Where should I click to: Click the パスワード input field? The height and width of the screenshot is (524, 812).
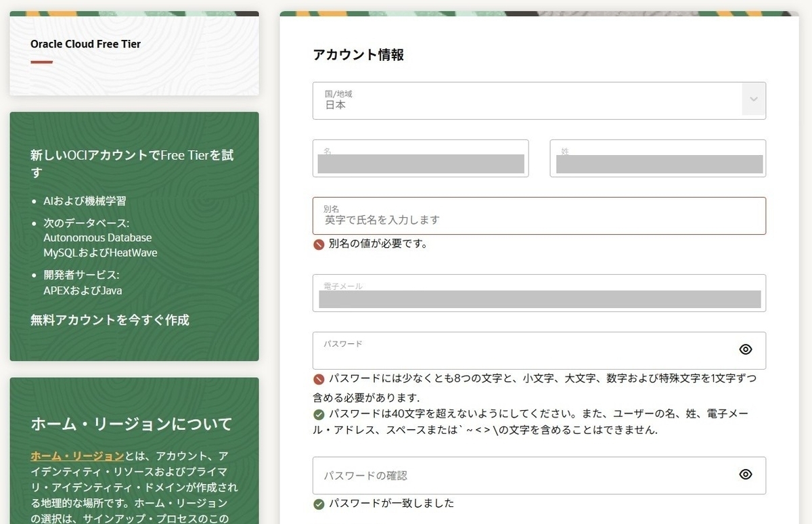coord(539,351)
